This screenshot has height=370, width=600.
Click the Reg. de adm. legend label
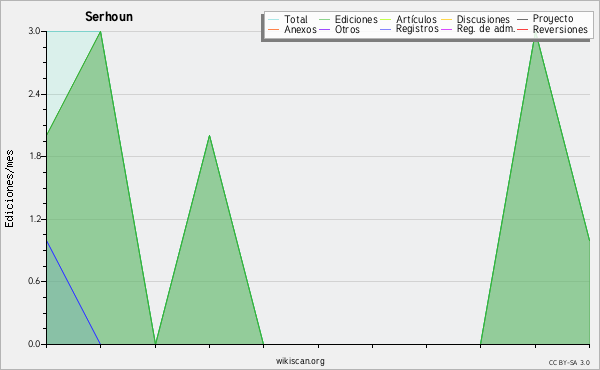pyautogui.click(x=486, y=29)
